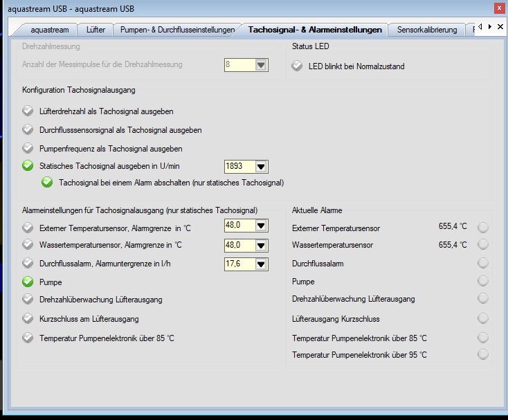
Task: Click the Durchflussalarm status indicator circle
Action: [482, 263]
